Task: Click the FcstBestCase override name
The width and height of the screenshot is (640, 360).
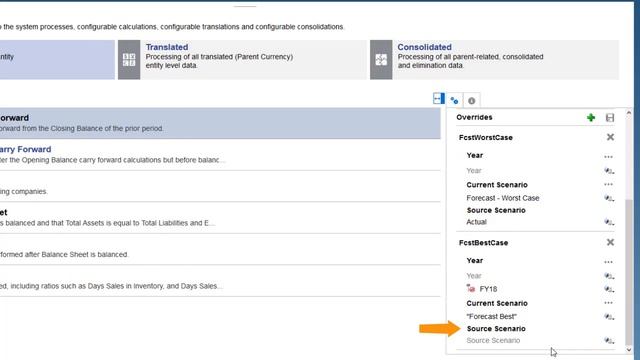Action: 483,243
